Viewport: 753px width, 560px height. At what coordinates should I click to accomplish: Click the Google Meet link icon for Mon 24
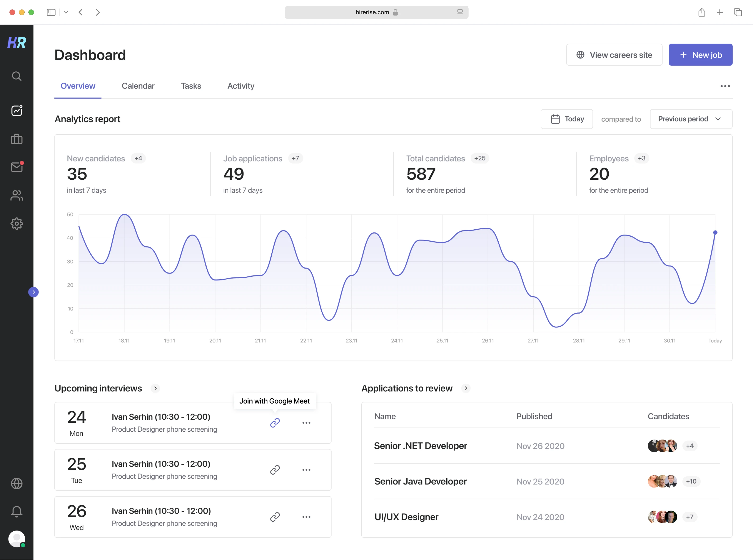275,423
